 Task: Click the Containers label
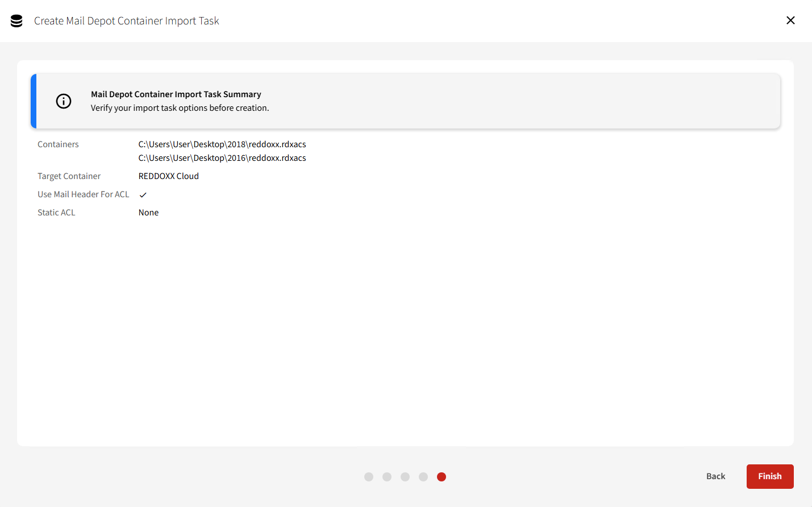pyautogui.click(x=58, y=144)
